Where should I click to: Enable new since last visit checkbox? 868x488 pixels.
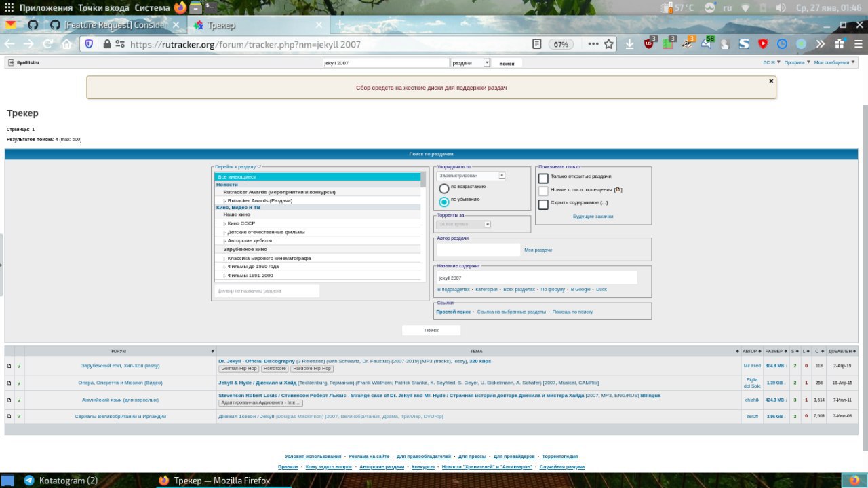tap(543, 191)
